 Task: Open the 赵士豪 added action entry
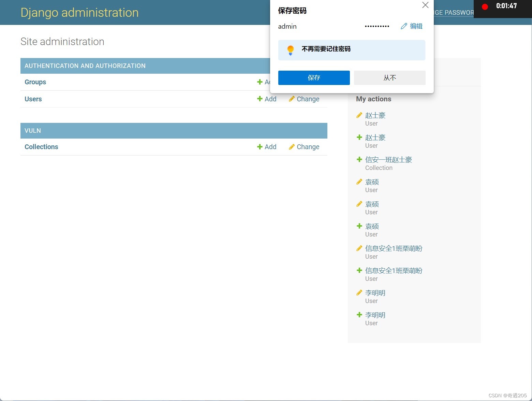coord(375,138)
